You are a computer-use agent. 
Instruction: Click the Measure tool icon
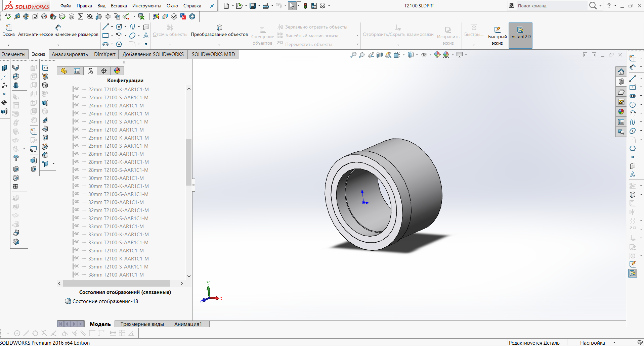17,16
